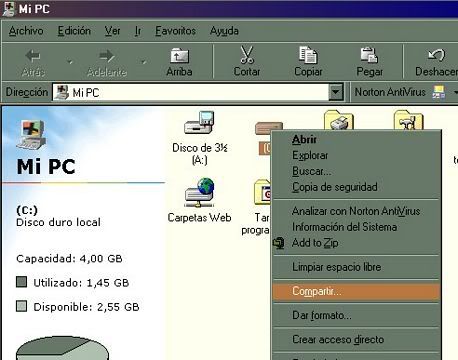Choose Add to Zip
Screen dimensions: 458x360
coord(356,243)
